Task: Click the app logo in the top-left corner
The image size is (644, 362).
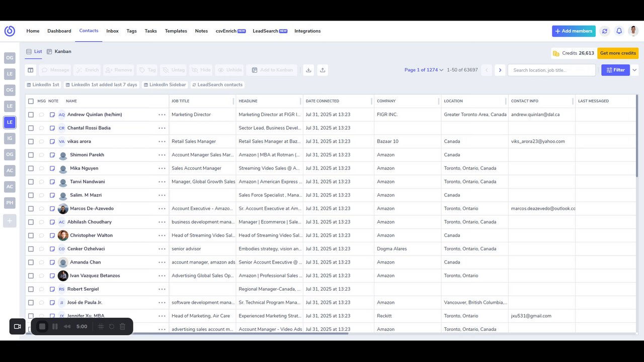Action: [10, 31]
